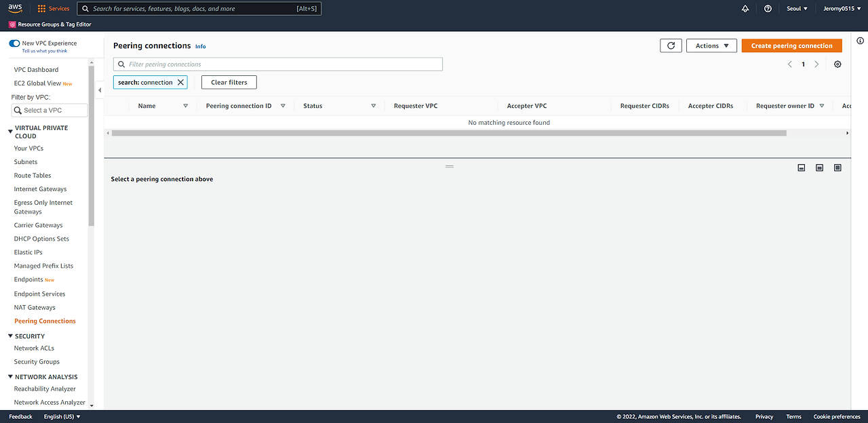Click the horizontal table scrollbar
Viewport: 868px width, 423px height.
click(x=449, y=133)
